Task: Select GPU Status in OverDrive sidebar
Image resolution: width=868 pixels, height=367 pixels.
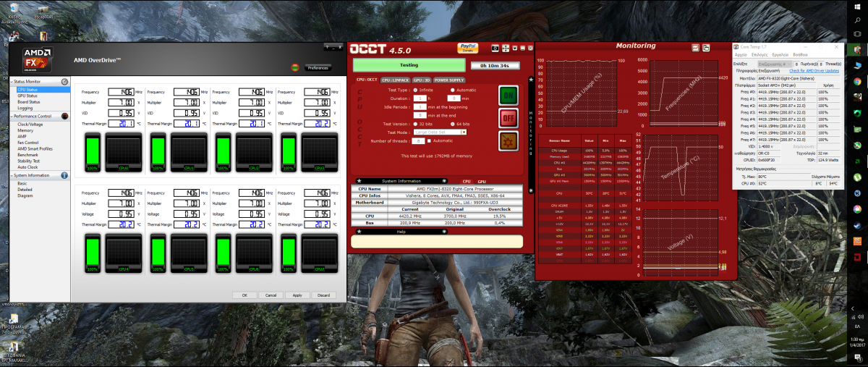Action: click(27, 96)
